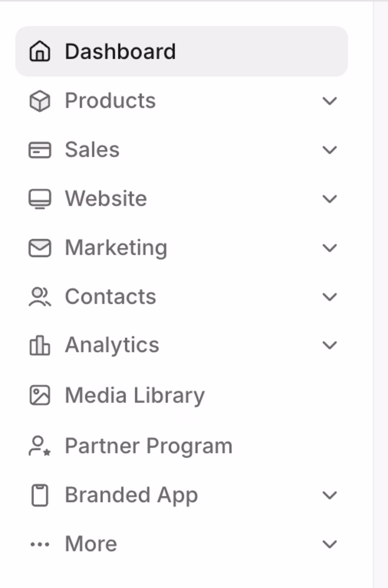The width and height of the screenshot is (388, 588).
Task: Click the Branded App phone icon
Action: pyautogui.click(x=39, y=495)
